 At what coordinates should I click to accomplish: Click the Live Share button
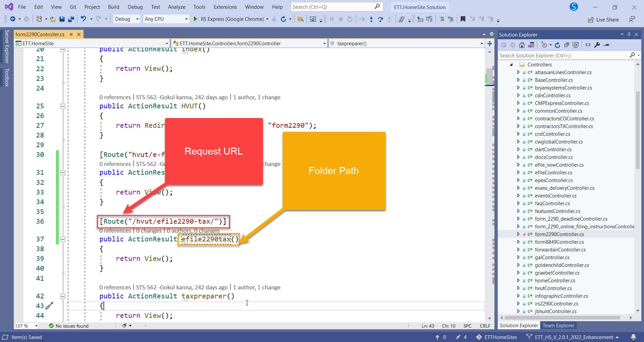[x=603, y=19]
